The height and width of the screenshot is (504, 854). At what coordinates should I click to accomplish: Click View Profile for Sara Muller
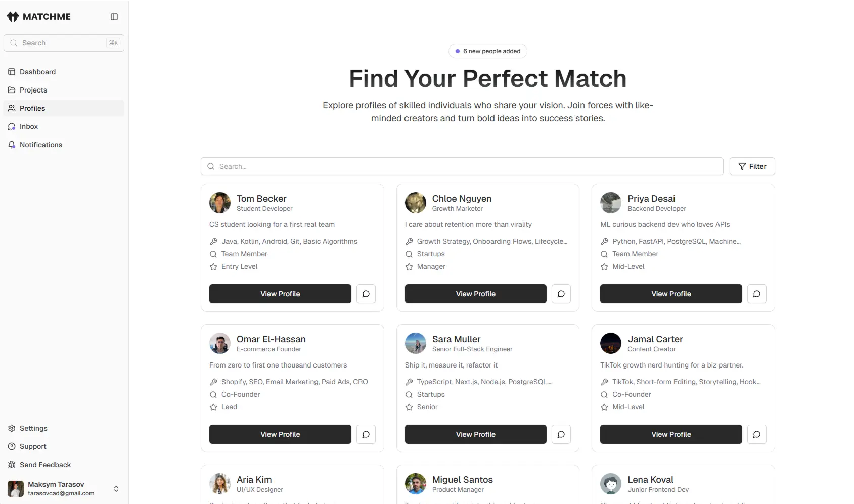[475, 434]
